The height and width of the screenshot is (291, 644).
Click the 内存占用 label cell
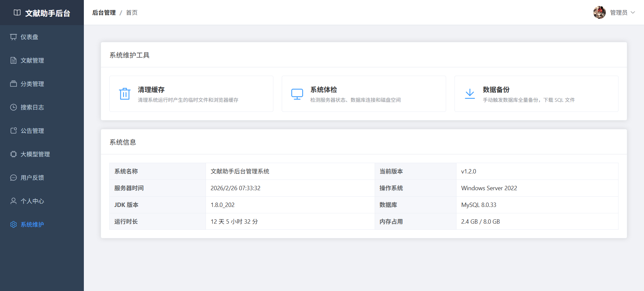[x=416, y=221]
